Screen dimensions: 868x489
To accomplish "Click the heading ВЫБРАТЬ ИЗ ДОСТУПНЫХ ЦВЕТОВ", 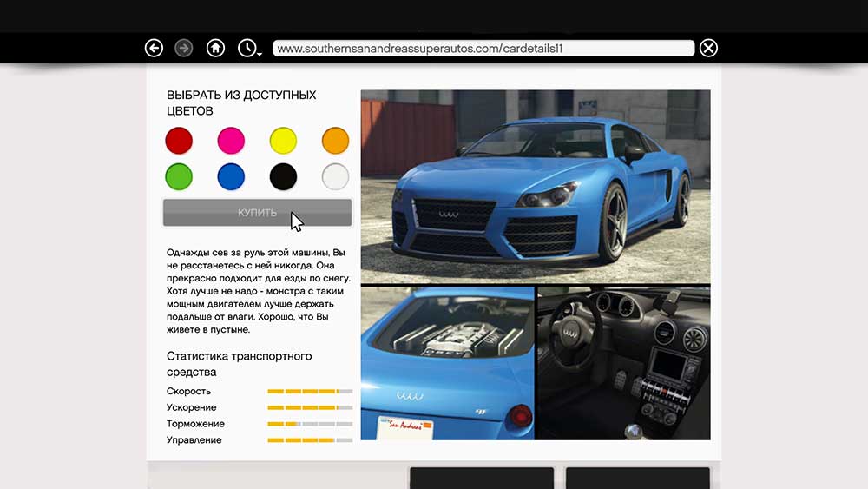I will point(241,103).
